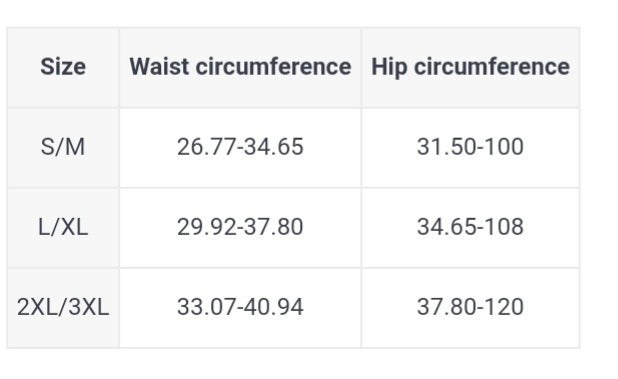Click the 40.94 figure in 2XL/3XL waist range
This screenshot has height=379, width=618.
tap(274, 307)
